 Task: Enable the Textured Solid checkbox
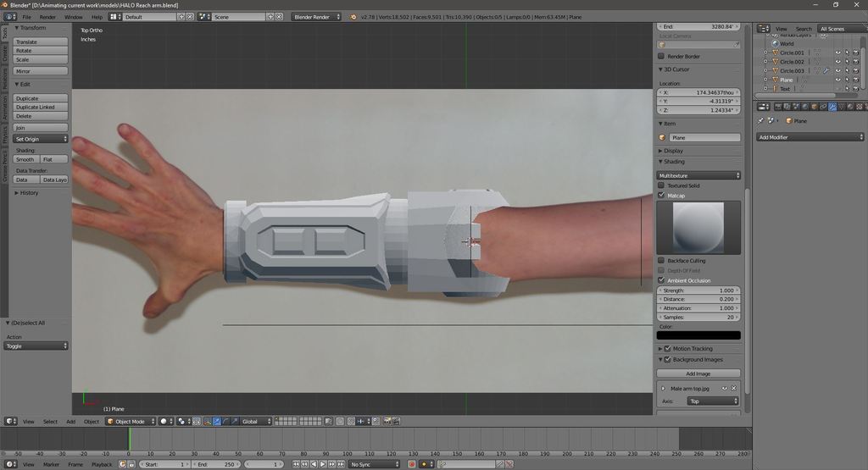pyautogui.click(x=661, y=185)
